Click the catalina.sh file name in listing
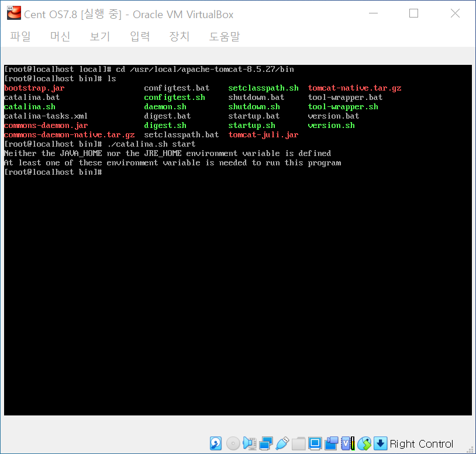The image size is (476, 454). coord(30,107)
